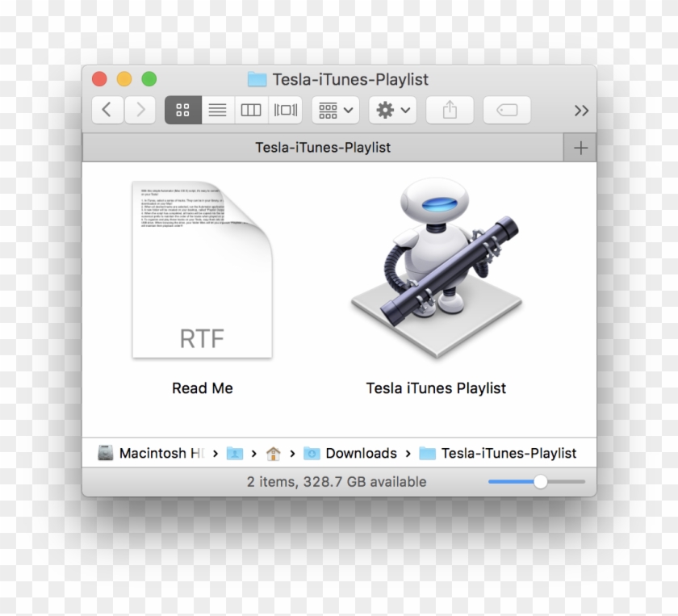The image size is (678, 616).
Task: Open the Action gear dropdown
Action: point(391,110)
